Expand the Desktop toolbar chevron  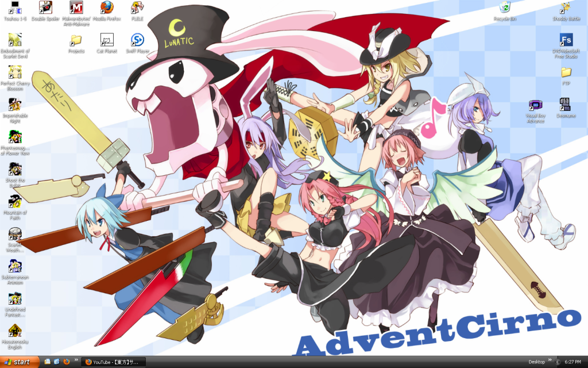click(550, 360)
